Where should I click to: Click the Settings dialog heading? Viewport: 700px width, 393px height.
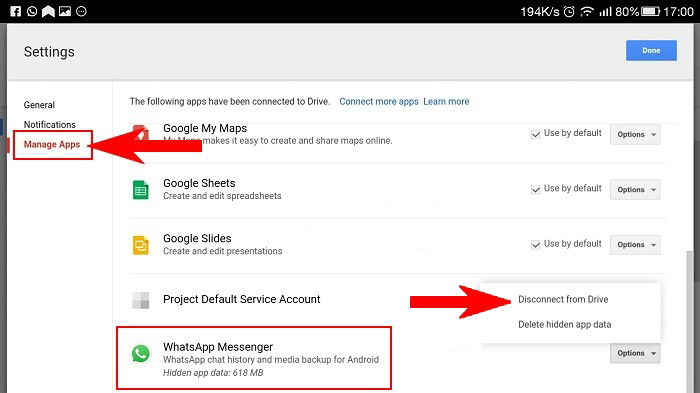coord(49,52)
